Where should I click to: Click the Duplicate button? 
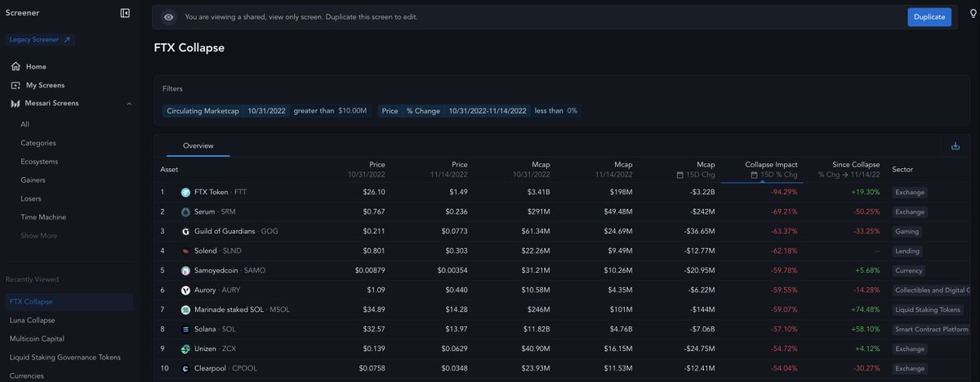[x=929, y=17]
